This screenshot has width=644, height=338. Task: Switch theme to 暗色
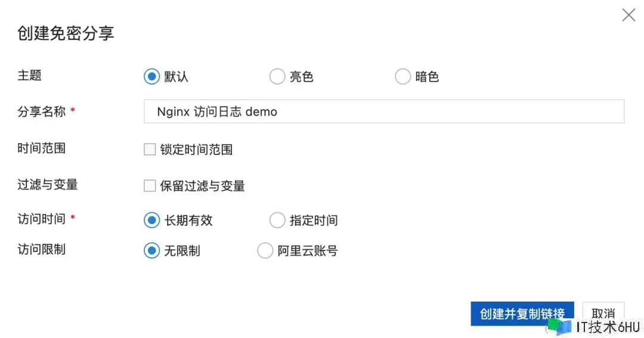(403, 77)
